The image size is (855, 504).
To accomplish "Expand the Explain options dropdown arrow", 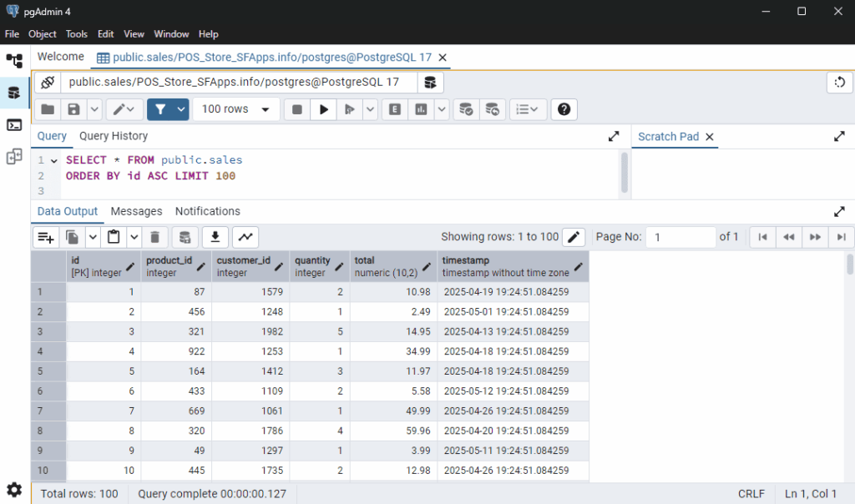I will [442, 109].
